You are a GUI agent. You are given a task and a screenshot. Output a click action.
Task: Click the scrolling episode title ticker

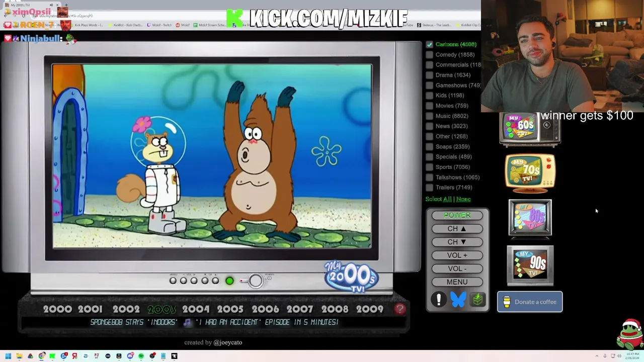point(214,322)
